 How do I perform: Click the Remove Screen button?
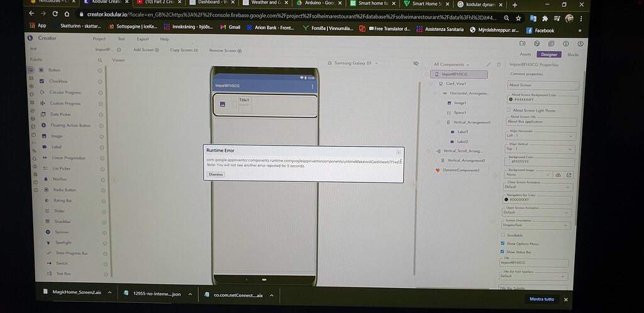tap(225, 50)
